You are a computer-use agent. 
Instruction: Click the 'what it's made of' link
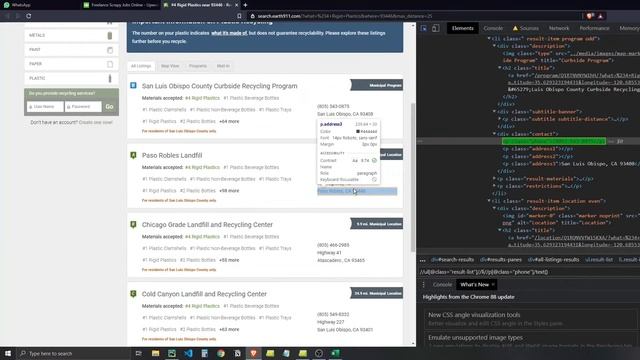pyautogui.click(x=229, y=33)
